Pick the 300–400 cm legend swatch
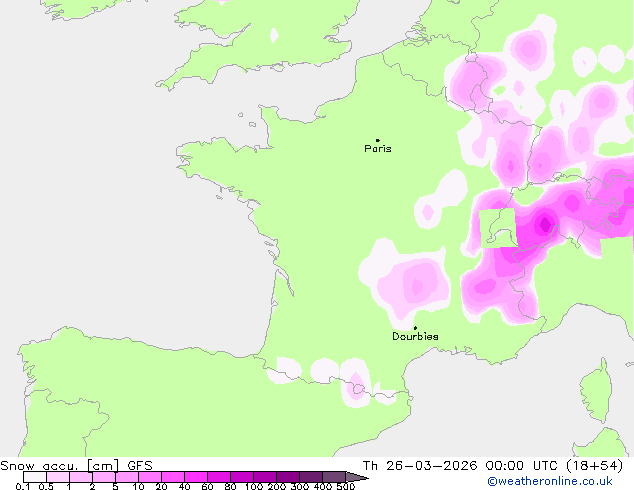This screenshot has width=634, height=490. coord(311,477)
